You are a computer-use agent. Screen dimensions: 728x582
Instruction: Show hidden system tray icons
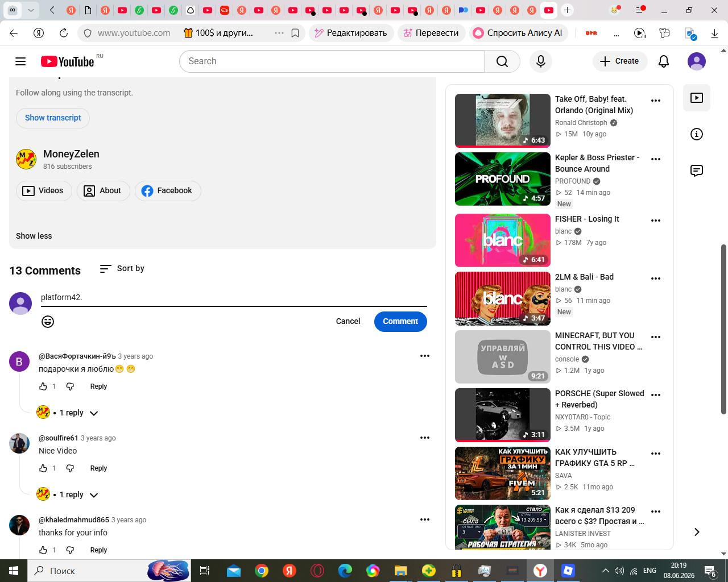[606, 571]
